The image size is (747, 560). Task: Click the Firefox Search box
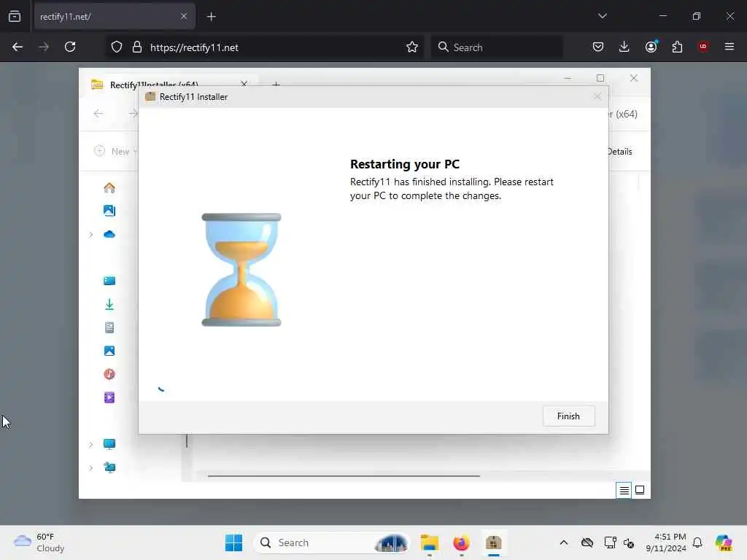pos(497,47)
